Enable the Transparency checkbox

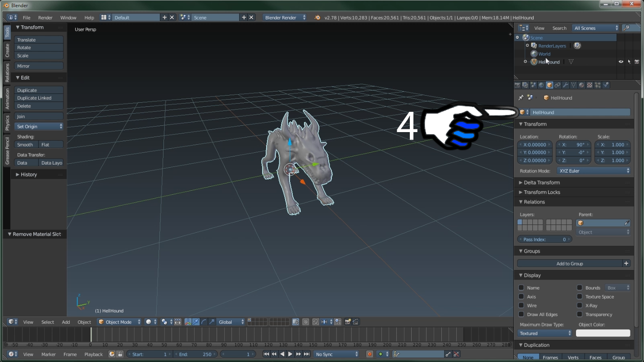coord(580,314)
